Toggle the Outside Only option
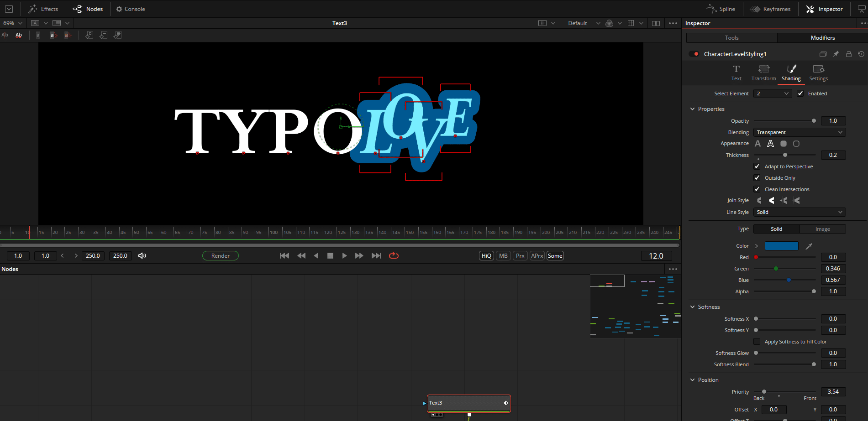Screen dimensions: 868x421 point(757,177)
